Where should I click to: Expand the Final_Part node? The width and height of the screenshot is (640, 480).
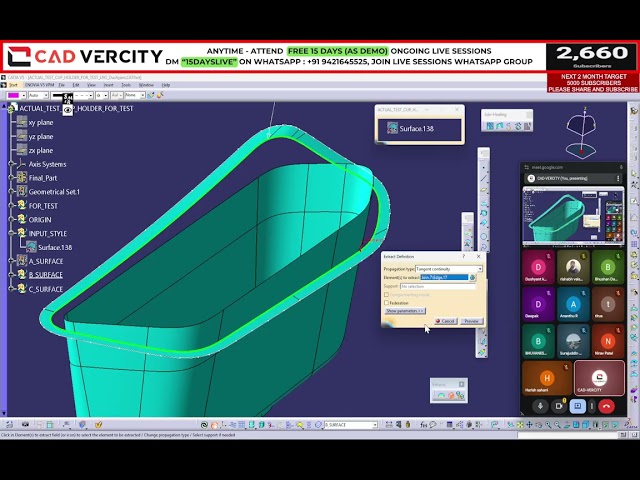(x=11, y=178)
